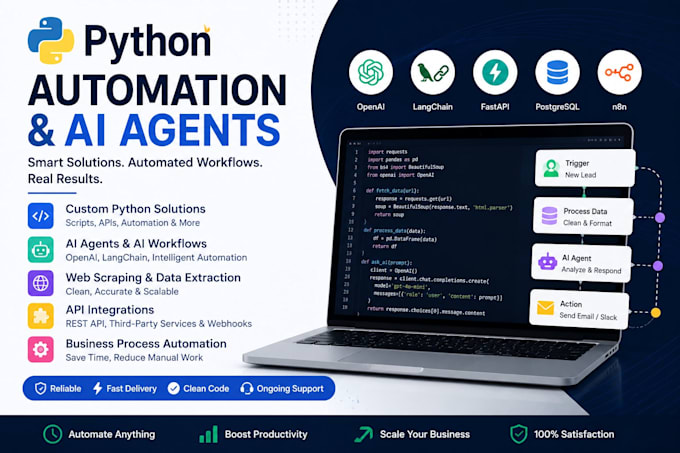This screenshot has width=680, height=453.
Task: Click the 'Automate Anything' footer text
Action: tap(111, 434)
